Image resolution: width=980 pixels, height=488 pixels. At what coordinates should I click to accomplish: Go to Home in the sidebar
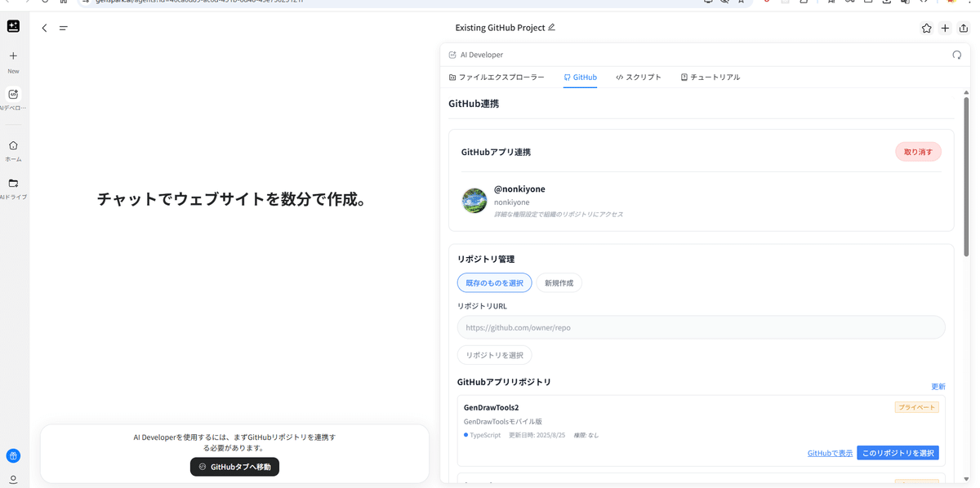pos(13,145)
